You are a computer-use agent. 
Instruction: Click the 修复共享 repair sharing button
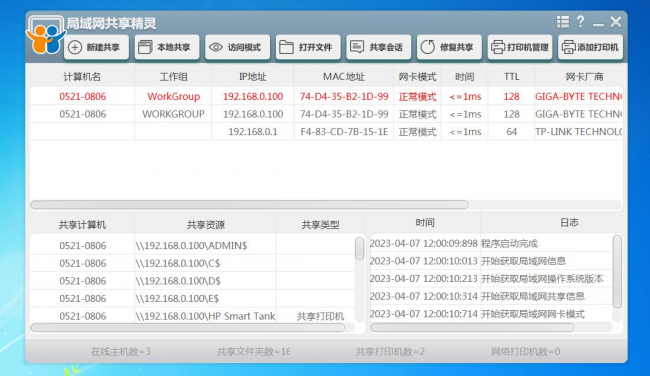tap(449, 47)
